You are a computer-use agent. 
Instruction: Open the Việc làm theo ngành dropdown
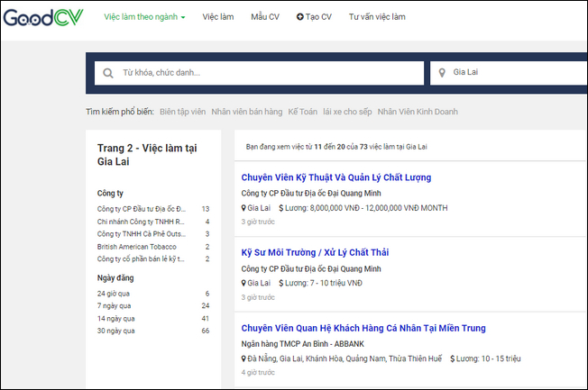pyautogui.click(x=144, y=17)
